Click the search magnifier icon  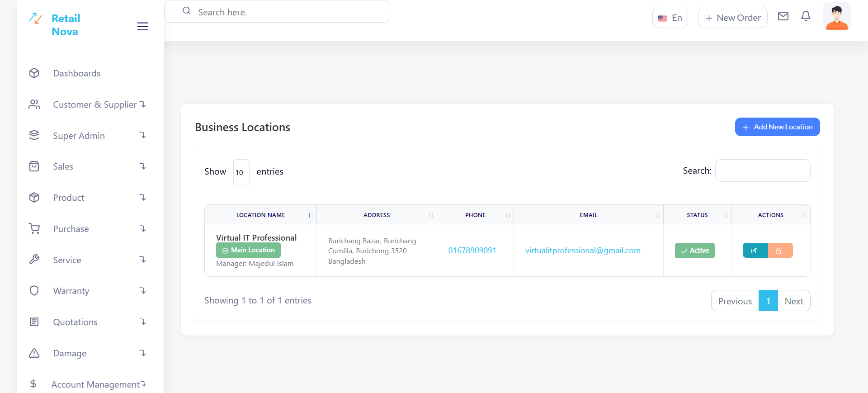point(186,11)
